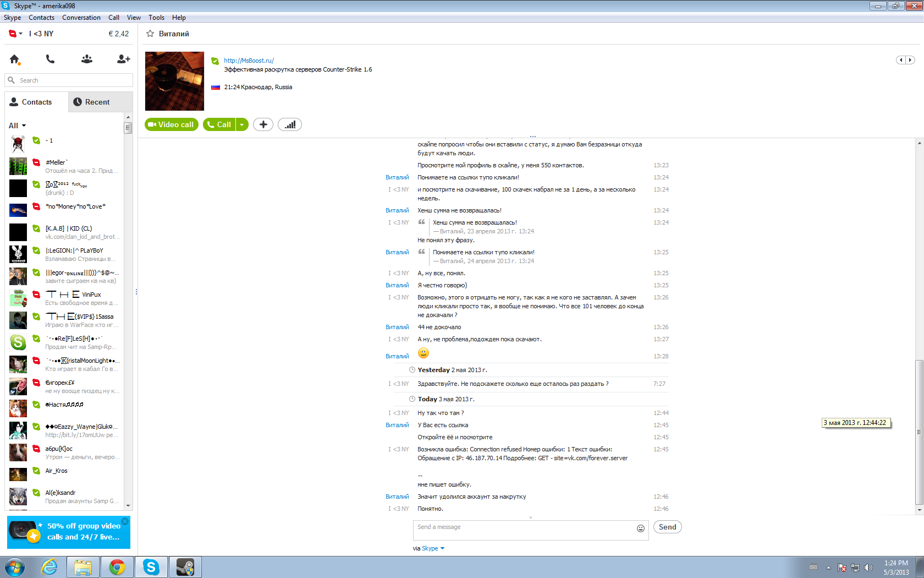Click the green Call button
Image resolution: width=924 pixels, height=578 pixels.
[219, 124]
